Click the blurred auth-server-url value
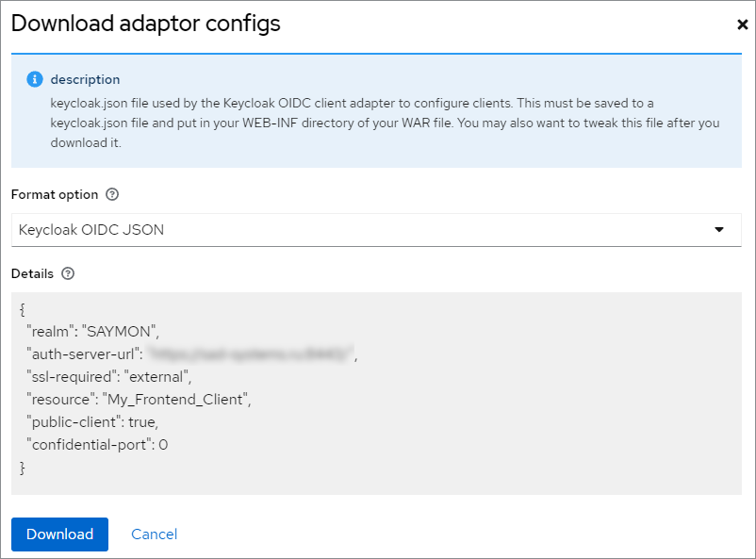 (250, 354)
